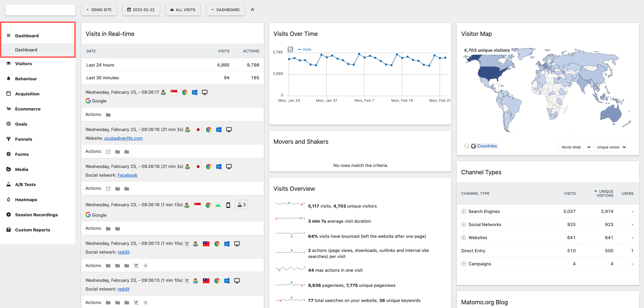
Task: Click the Visits legend label on the chart
Action: (x=307, y=49)
